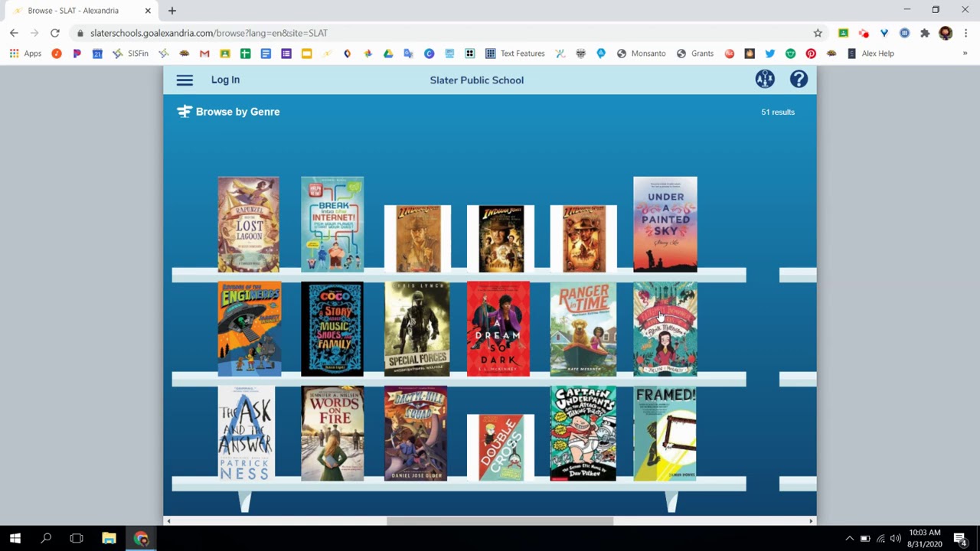Screen dimensions: 980x551
Task: Open the Google Classroom bookmark icon
Action: pos(225,54)
